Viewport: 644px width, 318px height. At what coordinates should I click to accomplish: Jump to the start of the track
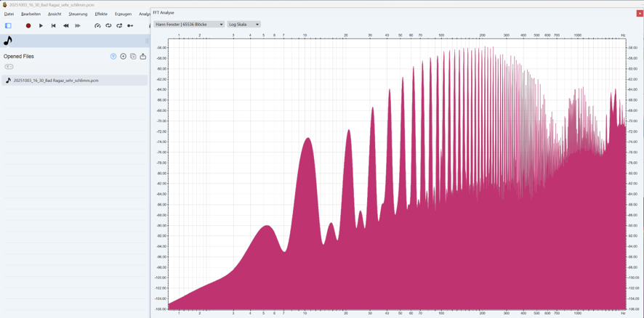tap(53, 25)
